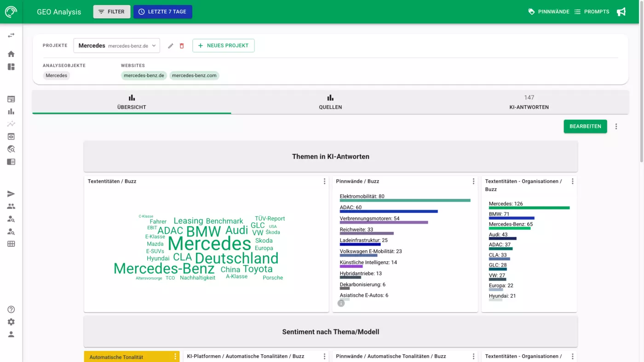This screenshot has height=362, width=644.
Task: Click TÜV-Report in the word cloud
Action: 270,219
